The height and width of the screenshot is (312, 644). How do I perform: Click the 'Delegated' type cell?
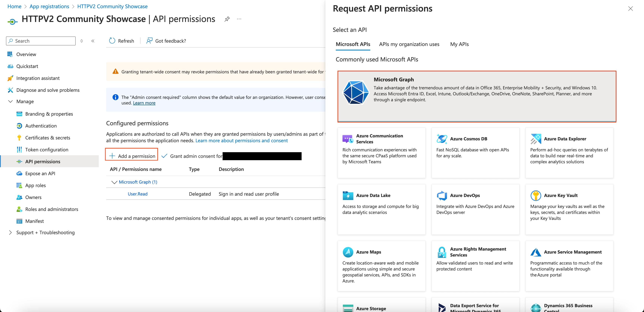[200, 194]
